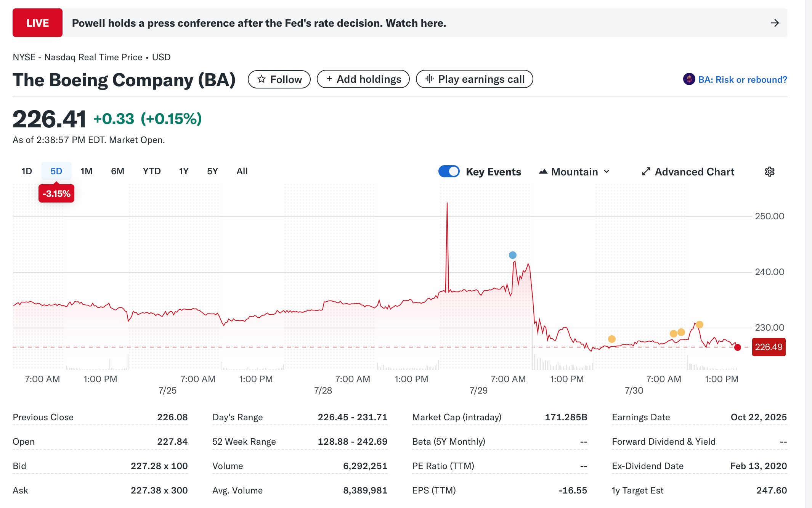Click the Mountain chart type icon
The image size is (812, 508).
click(x=543, y=172)
